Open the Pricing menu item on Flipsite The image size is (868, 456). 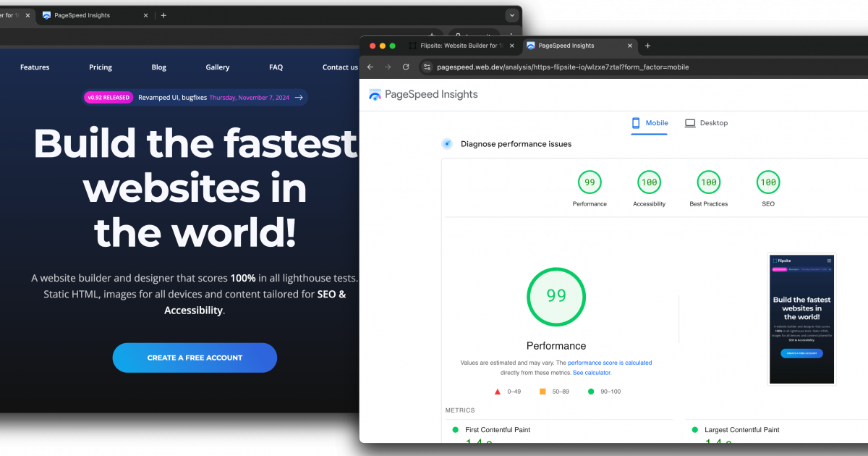click(x=100, y=67)
